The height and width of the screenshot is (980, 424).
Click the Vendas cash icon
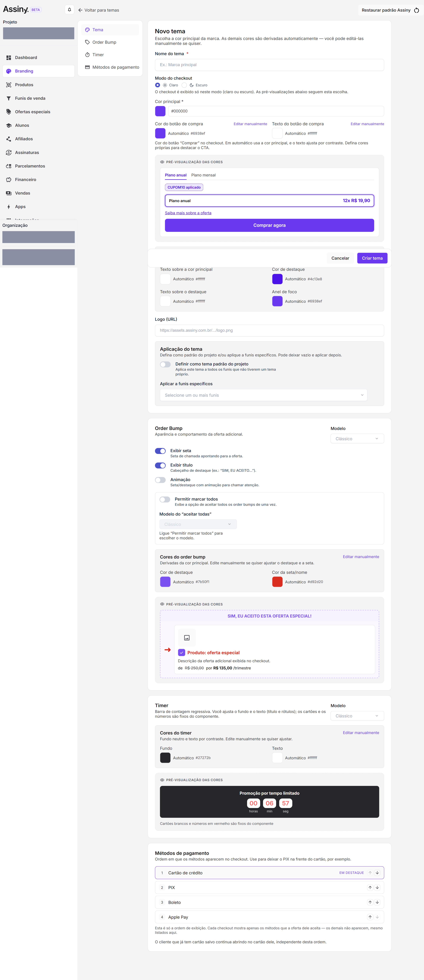(9, 193)
